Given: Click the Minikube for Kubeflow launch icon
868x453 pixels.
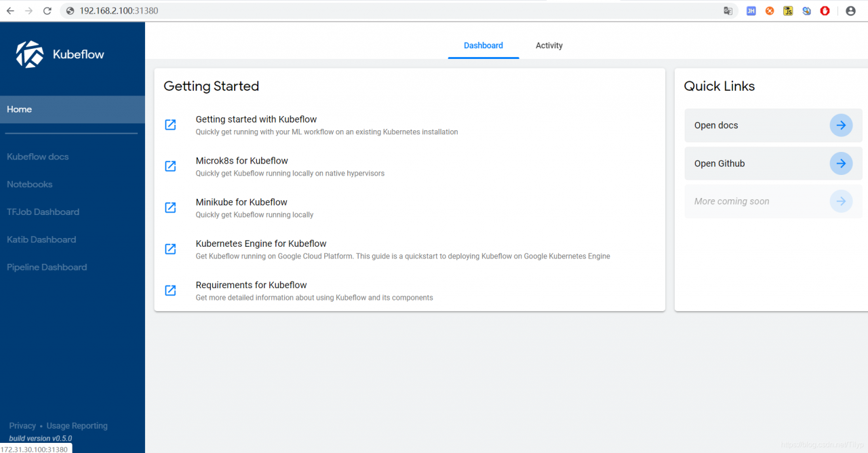Looking at the screenshot, I should point(171,208).
